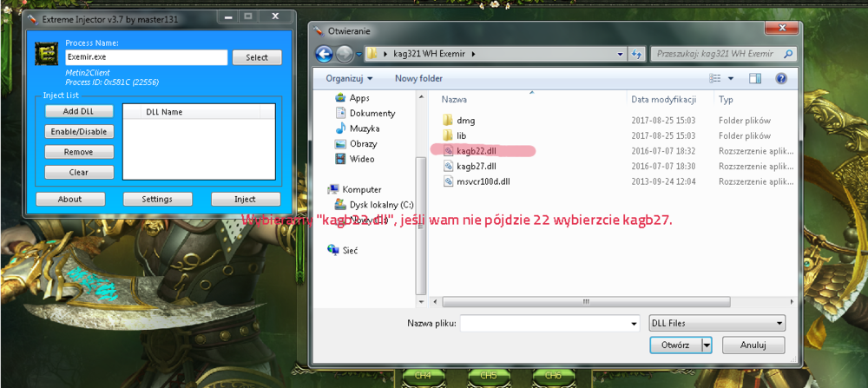Open the About dialog of Extreme Injector
Viewport: 868px width, 388px height.
pyautogui.click(x=69, y=200)
